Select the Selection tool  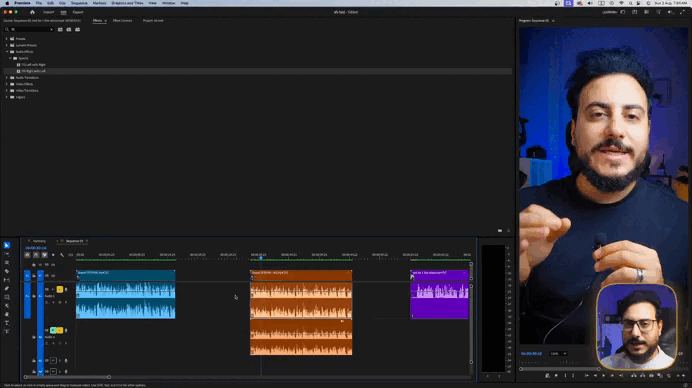(7, 245)
